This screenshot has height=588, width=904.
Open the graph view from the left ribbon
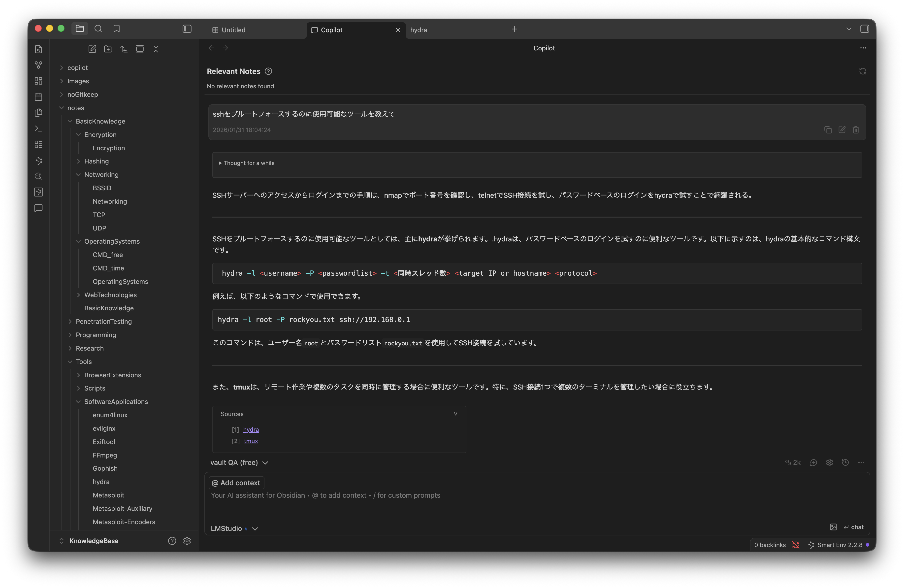click(38, 65)
